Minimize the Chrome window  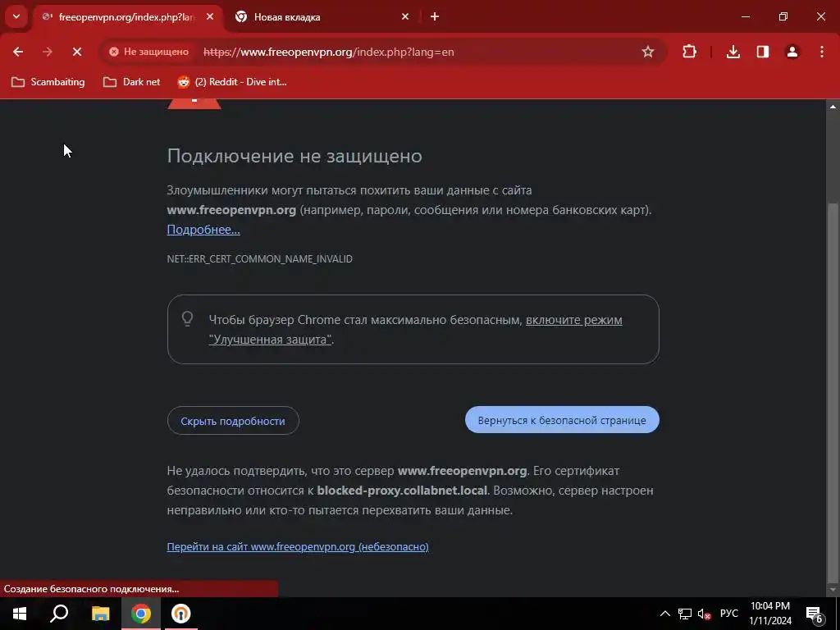click(x=745, y=16)
